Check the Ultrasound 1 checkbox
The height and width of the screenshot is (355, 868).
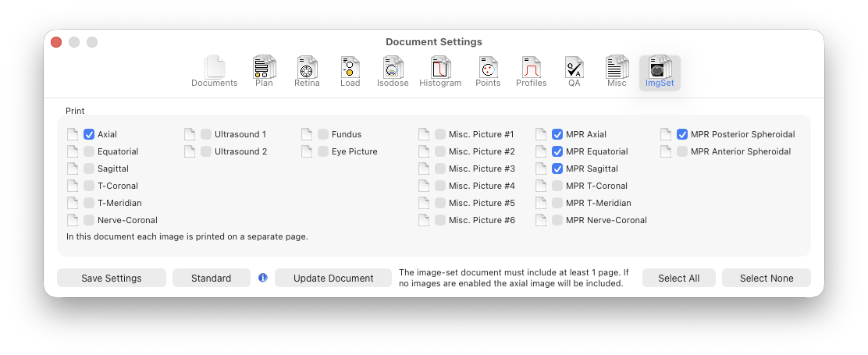tap(206, 134)
